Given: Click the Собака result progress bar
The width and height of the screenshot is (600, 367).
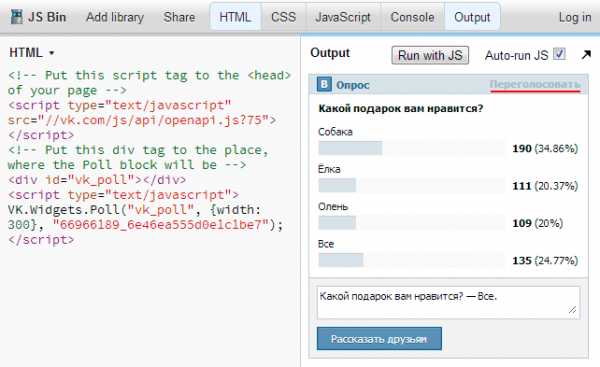Looking at the screenshot, I should 411,148.
